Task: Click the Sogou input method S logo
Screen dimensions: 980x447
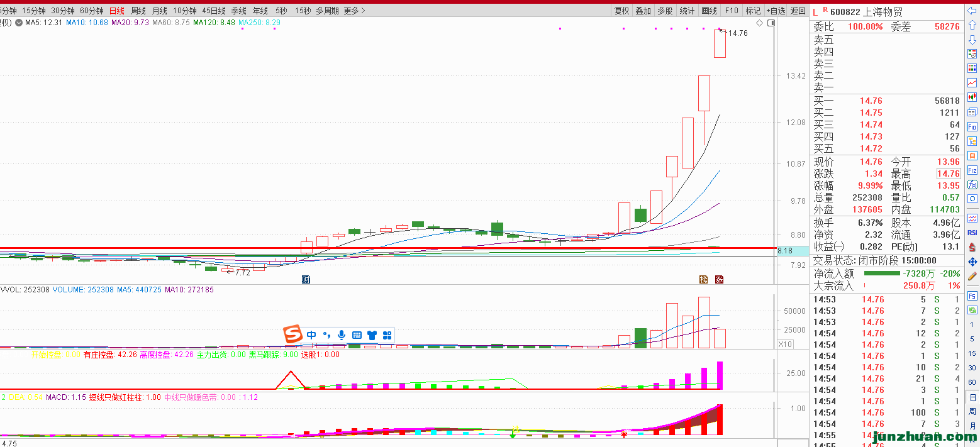Action: 292,335
